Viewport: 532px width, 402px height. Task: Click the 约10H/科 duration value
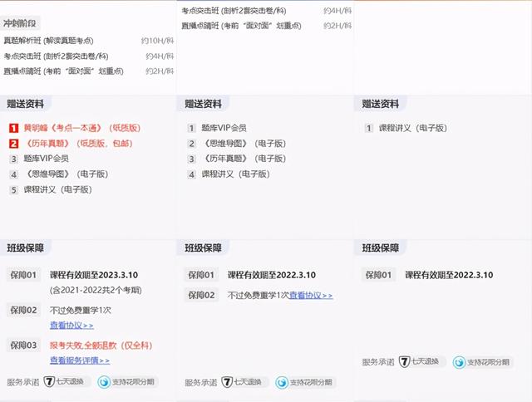click(x=157, y=41)
